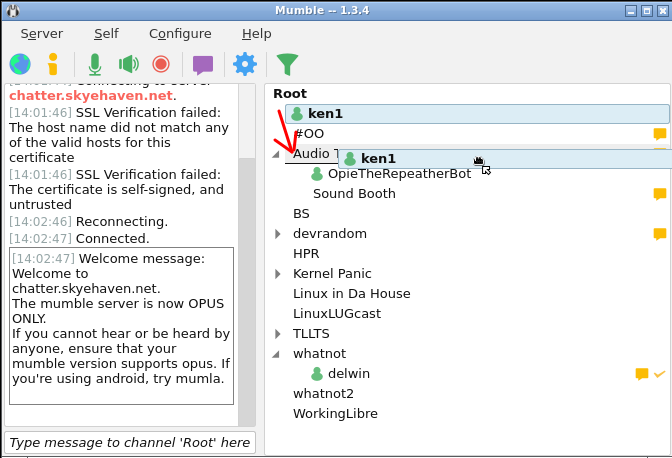Click the chat log vertical scrollbar
This screenshot has height=458, width=672.
click(247, 280)
